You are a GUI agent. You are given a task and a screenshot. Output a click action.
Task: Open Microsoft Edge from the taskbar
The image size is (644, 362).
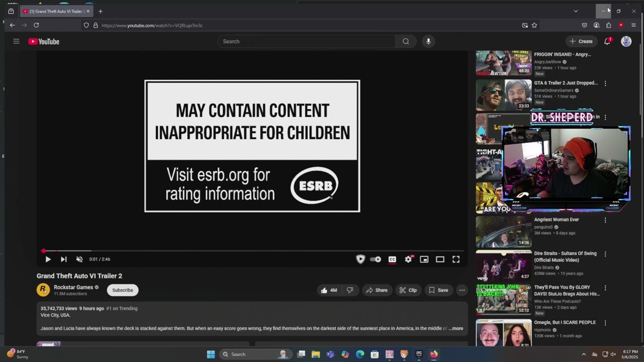click(x=360, y=354)
